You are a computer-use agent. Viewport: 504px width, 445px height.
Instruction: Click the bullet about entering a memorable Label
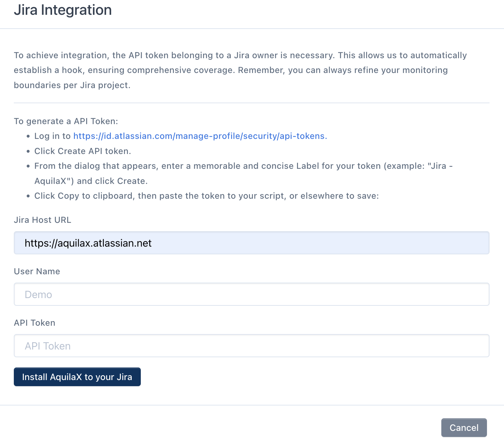click(243, 166)
